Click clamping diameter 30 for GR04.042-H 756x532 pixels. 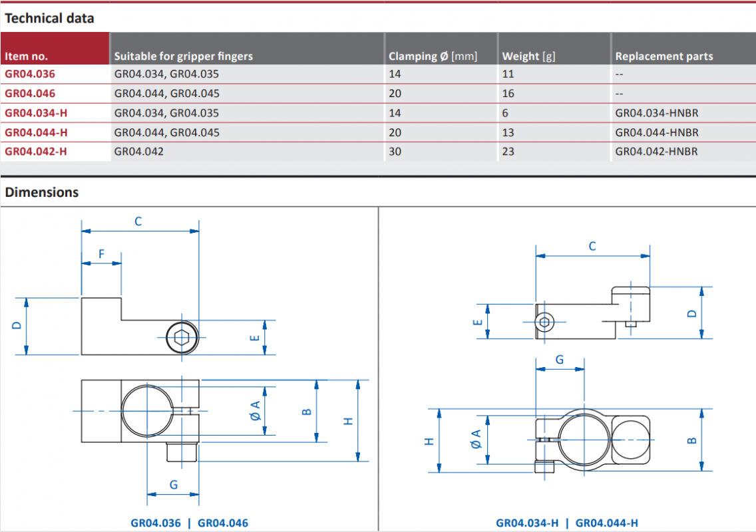coord(395,152)
